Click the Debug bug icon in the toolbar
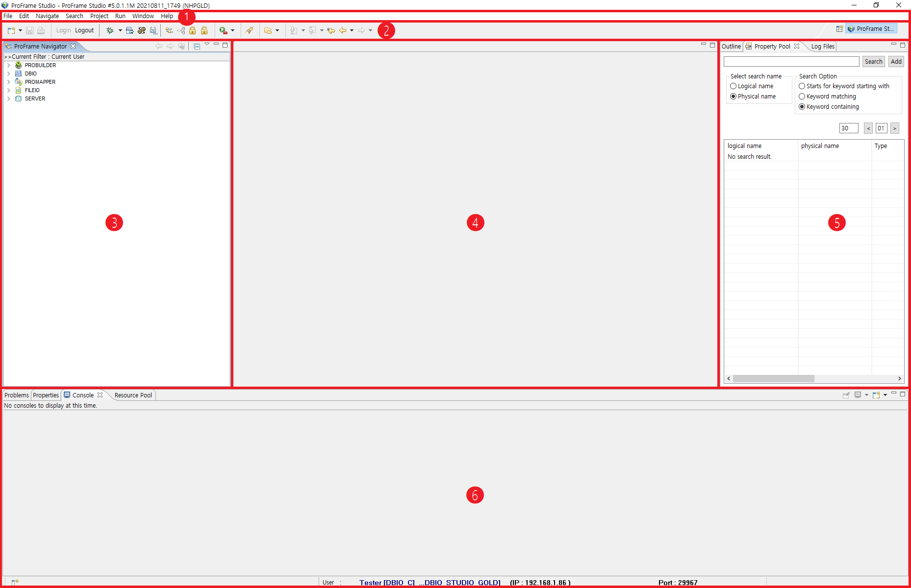 (x=109, y=30)
